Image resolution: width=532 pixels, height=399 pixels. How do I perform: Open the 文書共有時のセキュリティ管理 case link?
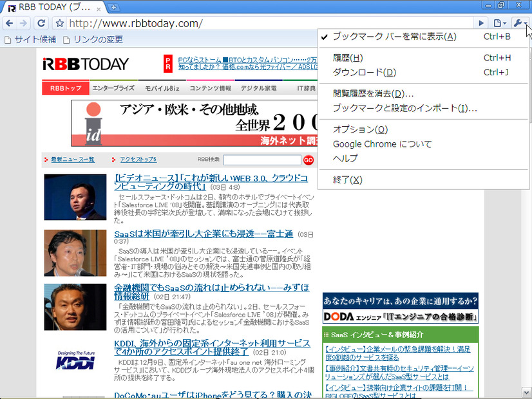(x=399, y=372)
